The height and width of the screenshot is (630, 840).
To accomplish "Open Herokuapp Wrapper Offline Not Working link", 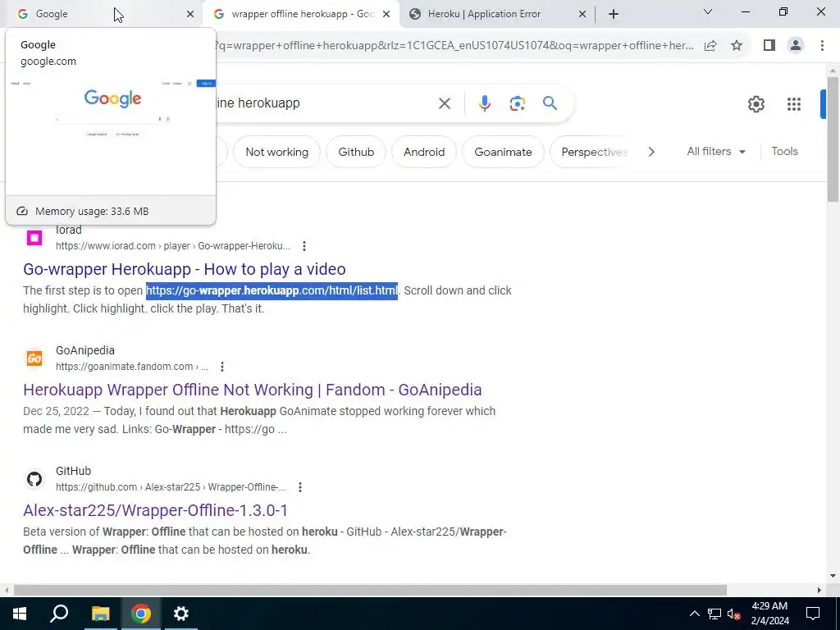I will click(253, 390).
